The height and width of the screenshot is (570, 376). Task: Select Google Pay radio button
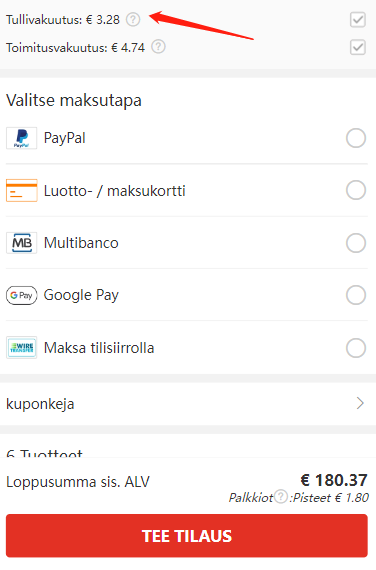pyautogui.click(x=356, y=295)
